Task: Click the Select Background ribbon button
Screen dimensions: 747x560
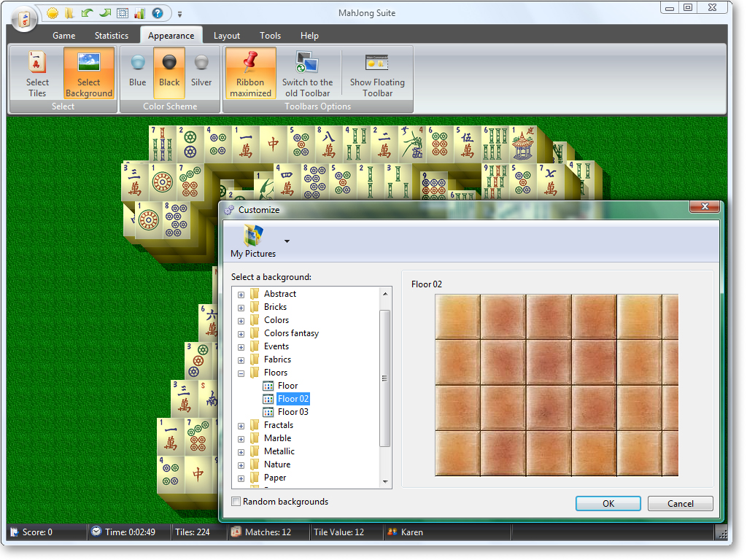Action: [89, 74]
